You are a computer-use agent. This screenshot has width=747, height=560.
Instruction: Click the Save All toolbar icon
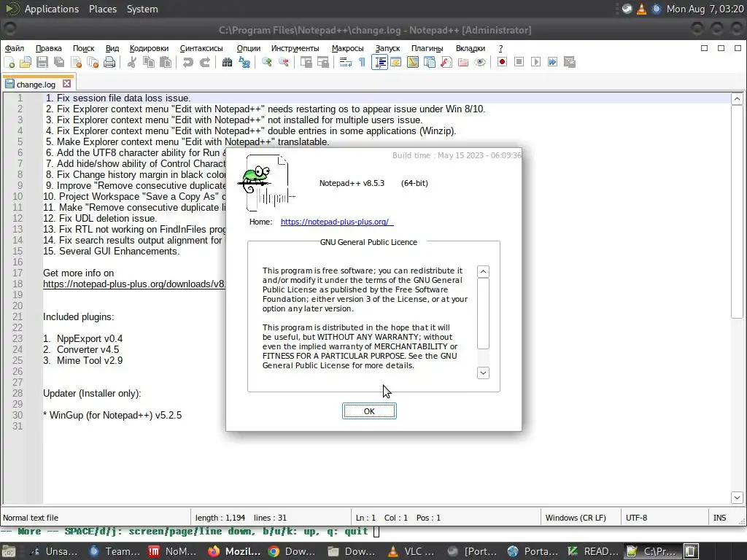pos(59,62)
